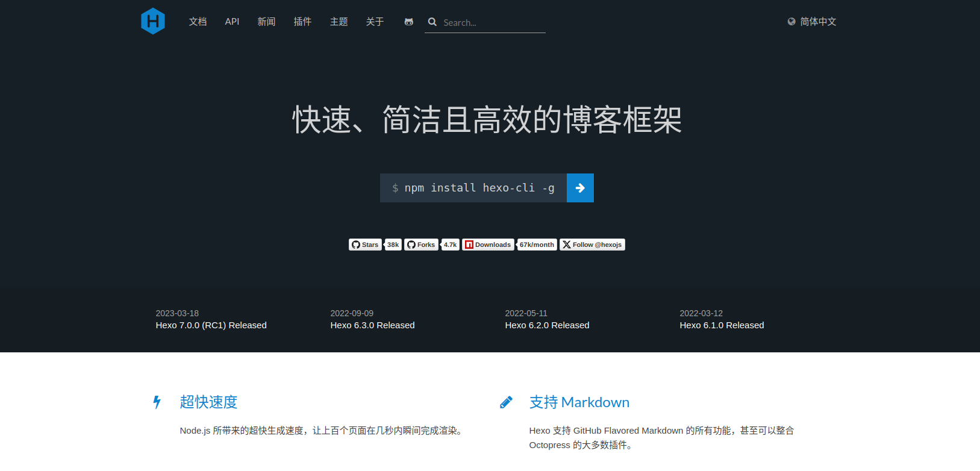The width and height of the screenshot is (980, 471).
Task: Click the GitHub Forks badge
Action: point(421,245)
